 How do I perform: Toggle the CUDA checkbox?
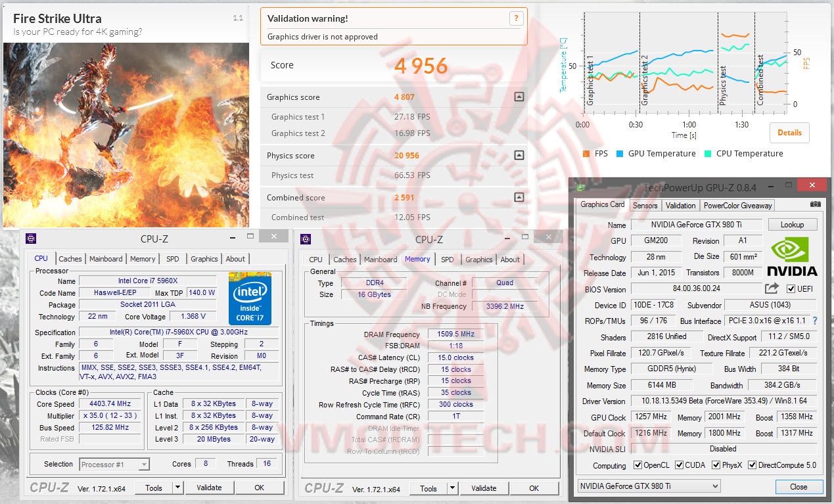coord(679,465)
